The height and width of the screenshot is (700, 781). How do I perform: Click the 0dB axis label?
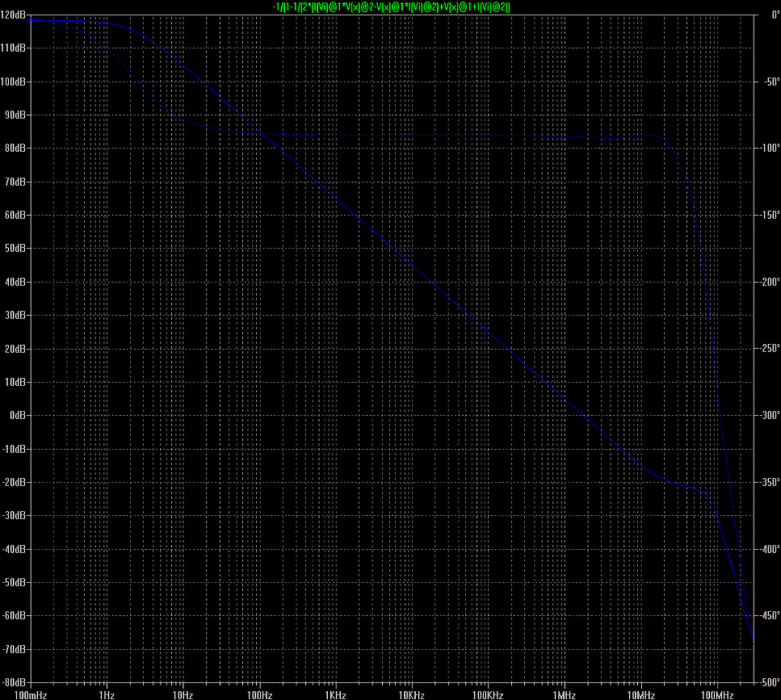pyautogui.click(x=18, y=416)
